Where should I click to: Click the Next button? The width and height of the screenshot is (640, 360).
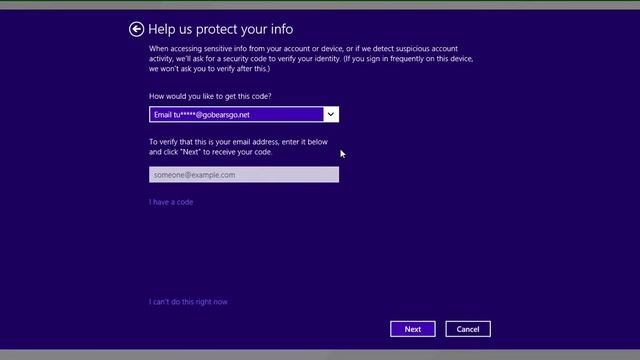point(413,329)
